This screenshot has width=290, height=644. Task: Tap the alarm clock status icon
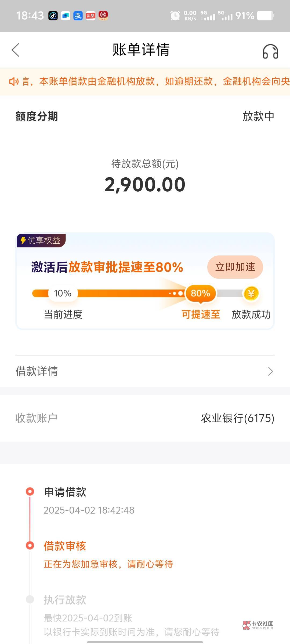(175, 16)
